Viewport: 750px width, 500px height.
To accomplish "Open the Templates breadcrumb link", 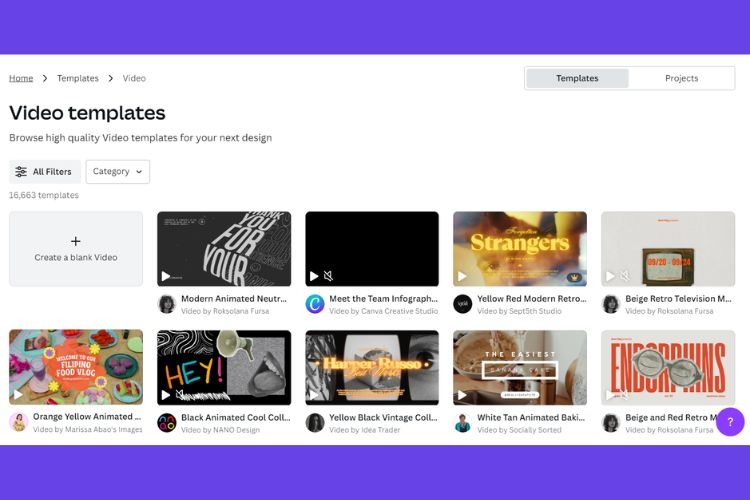I will [77, 78].
